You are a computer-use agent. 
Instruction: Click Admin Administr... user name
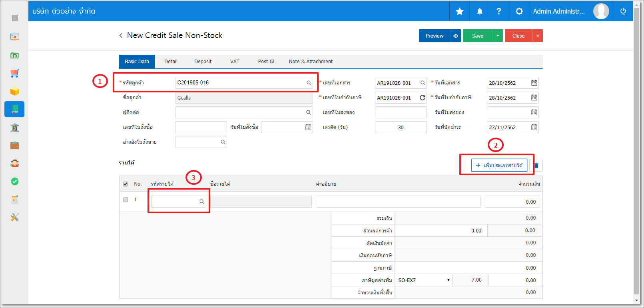pyautogui.click(x=559, y=11)
